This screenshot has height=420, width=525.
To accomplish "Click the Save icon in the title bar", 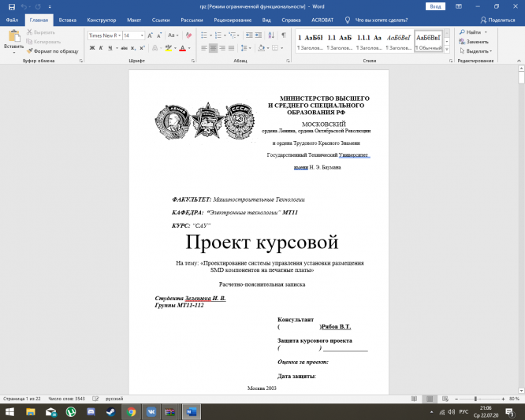I will (10, 6).
